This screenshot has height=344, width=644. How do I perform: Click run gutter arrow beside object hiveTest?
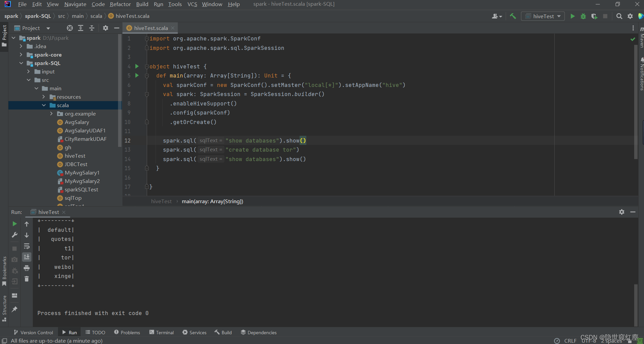[x=137, y=66]
